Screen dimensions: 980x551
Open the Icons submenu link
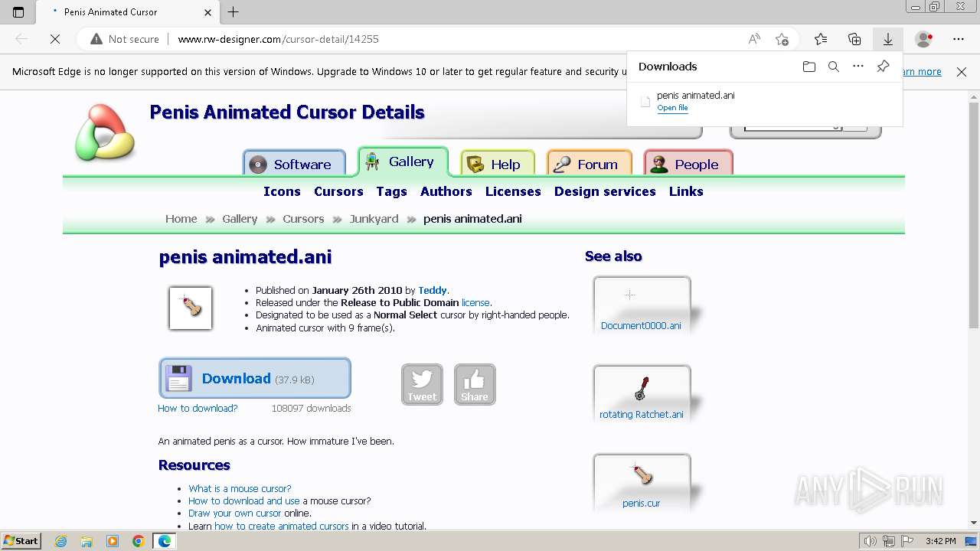click(282, 191)
